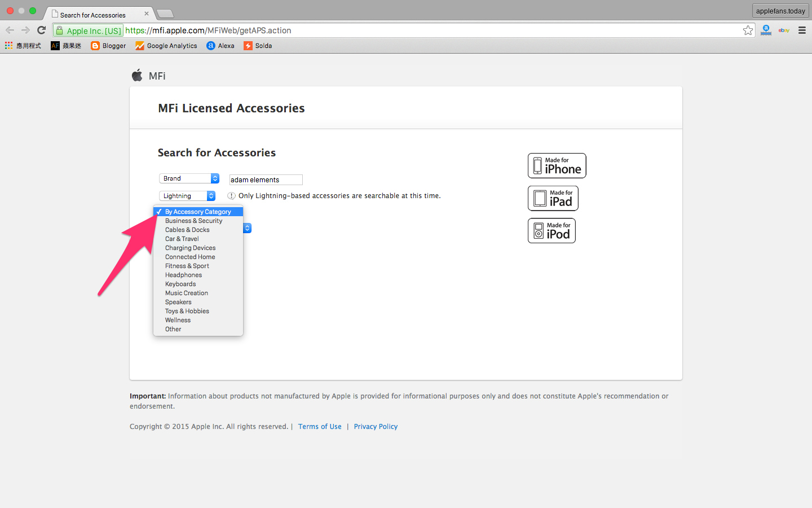
Task: Click the MFi Licensed Accessories heading
Action: pyautogui.click(x=231, y=108)
